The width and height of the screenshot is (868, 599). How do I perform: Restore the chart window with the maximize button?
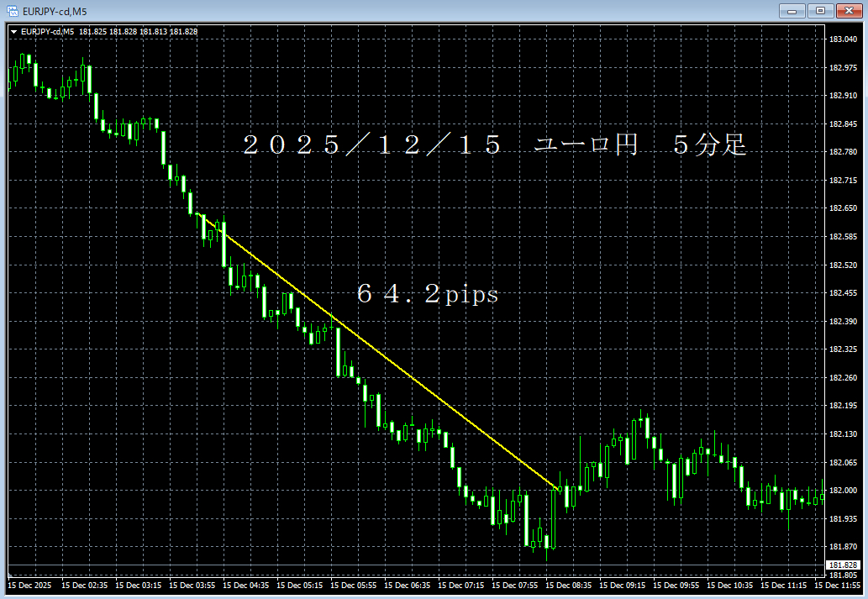pos(819,11)
